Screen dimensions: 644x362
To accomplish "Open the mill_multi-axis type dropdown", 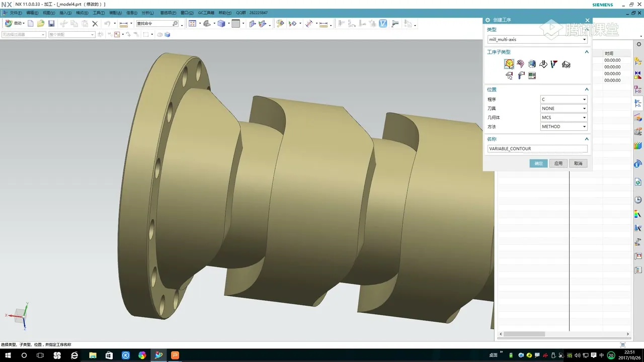I will coord(537,39).
